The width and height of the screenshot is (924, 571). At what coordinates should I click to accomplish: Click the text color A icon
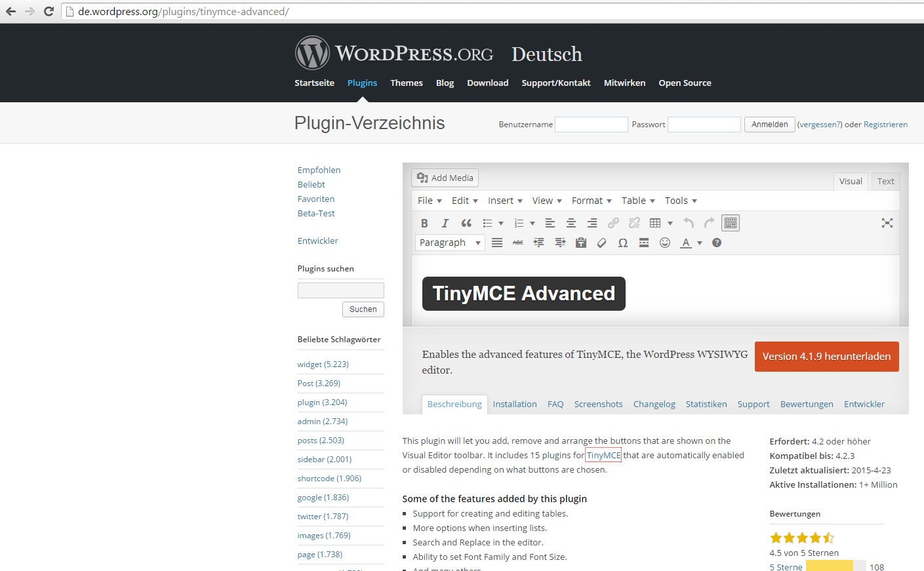(686, 243)
